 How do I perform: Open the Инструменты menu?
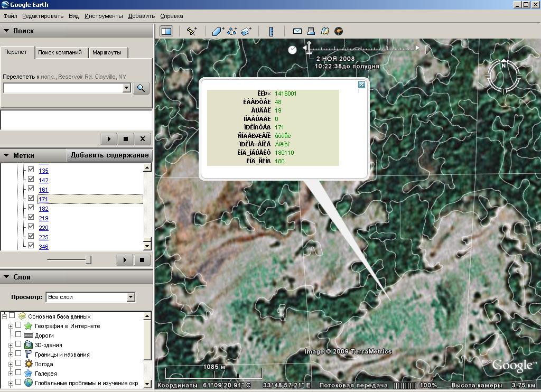(x=104, y=16)
